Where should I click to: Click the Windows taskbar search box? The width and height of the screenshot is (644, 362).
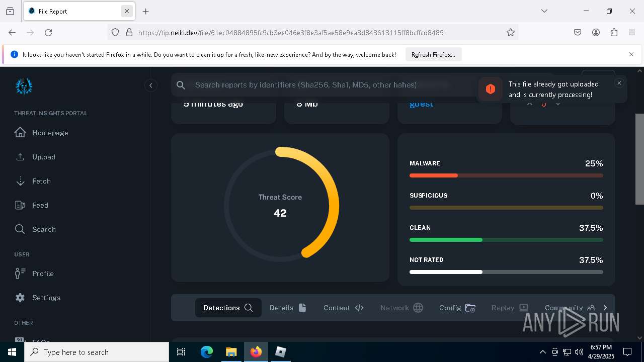click(97, 352)
